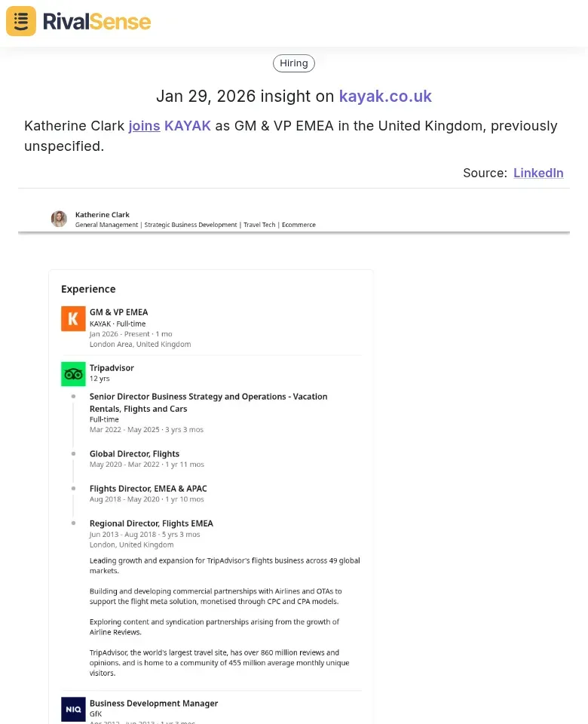Click the timeline dot beside Global Director, Flights
The width and height of the screenshot is (588, 724).
[73, 452]
